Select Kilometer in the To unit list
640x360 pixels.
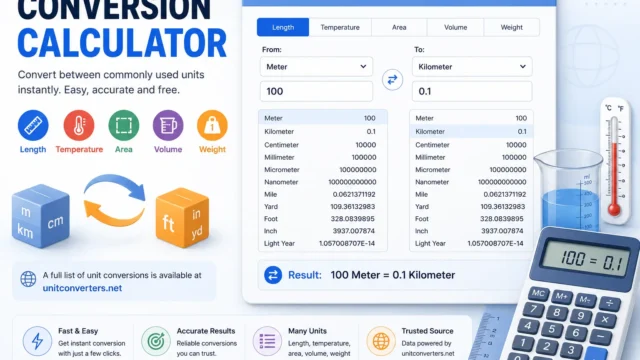click(x=471, y=131)
